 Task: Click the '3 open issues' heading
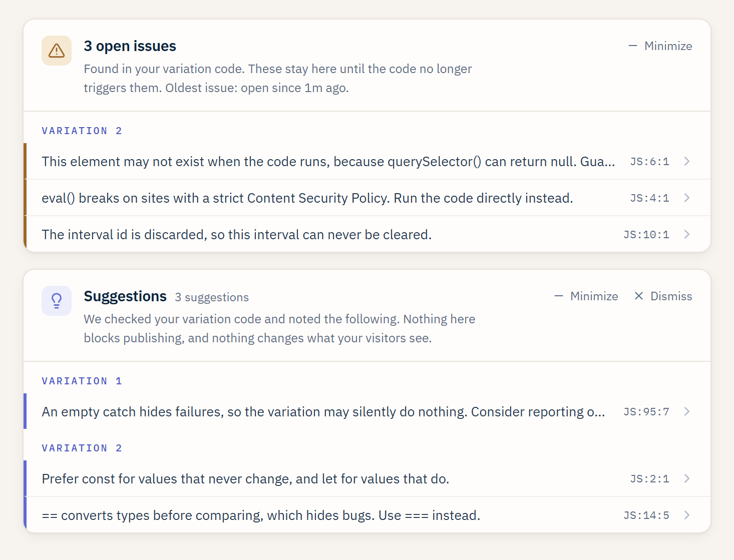coord(130,46)
